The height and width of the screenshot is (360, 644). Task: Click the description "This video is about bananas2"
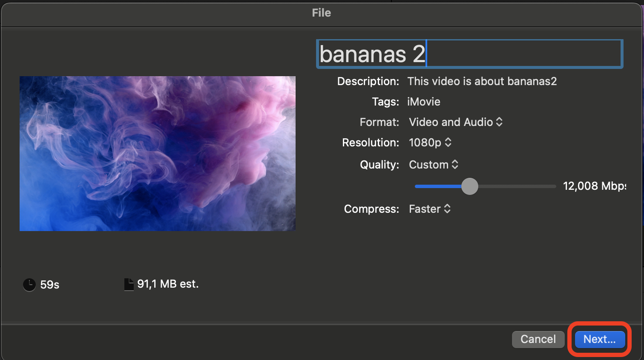(x=482, y=81)
